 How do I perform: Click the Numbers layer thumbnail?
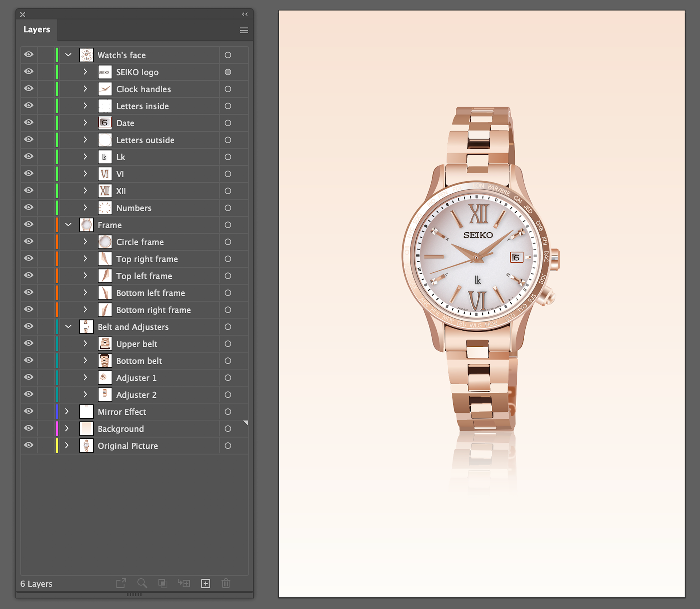(x=105, y=208)
